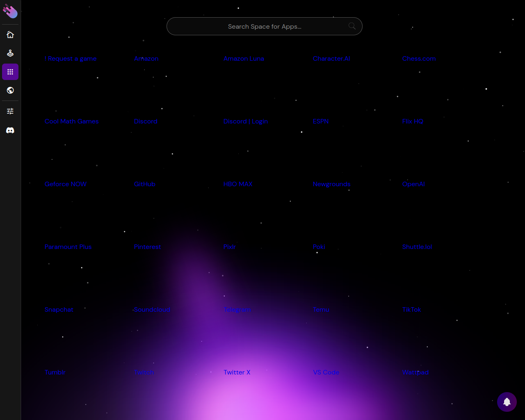This screenshot has height=420, width=525.
Task: Select the Apps grid icon
Action: point(10,72)
